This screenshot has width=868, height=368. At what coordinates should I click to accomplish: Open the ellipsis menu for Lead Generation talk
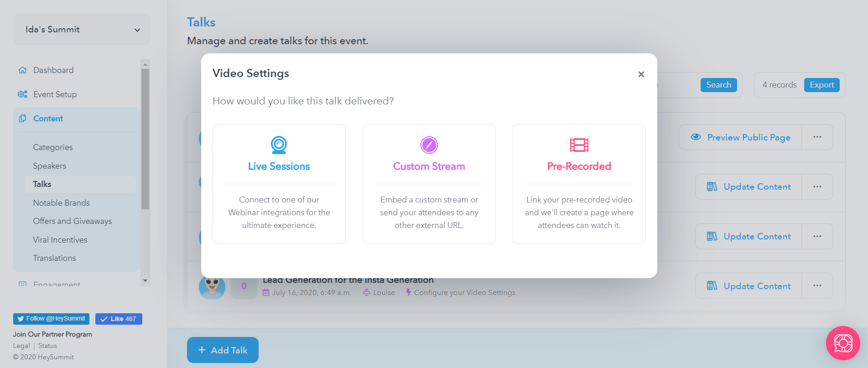pyautogui.click(x=817, y=285)
